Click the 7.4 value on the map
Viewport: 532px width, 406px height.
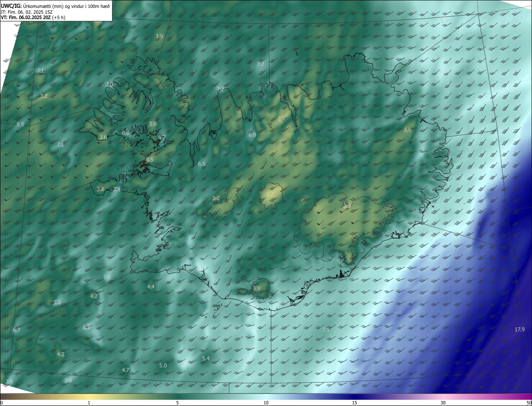pos(117,189)
